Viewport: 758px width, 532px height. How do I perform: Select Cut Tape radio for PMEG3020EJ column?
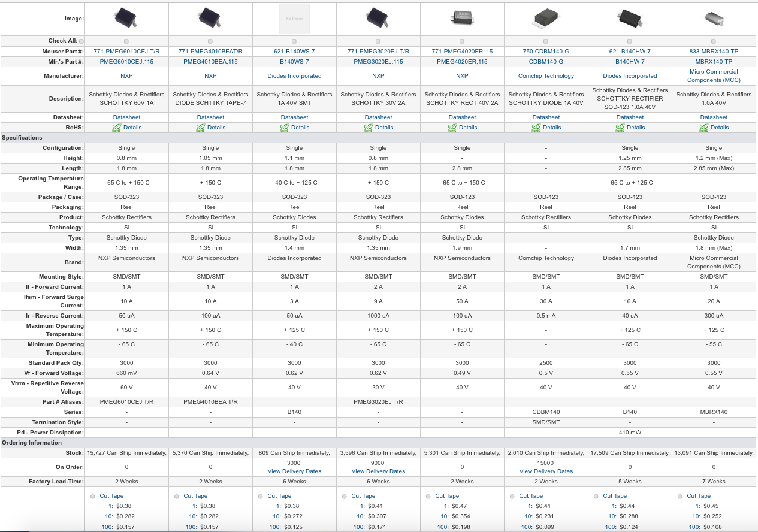[344, 496]
